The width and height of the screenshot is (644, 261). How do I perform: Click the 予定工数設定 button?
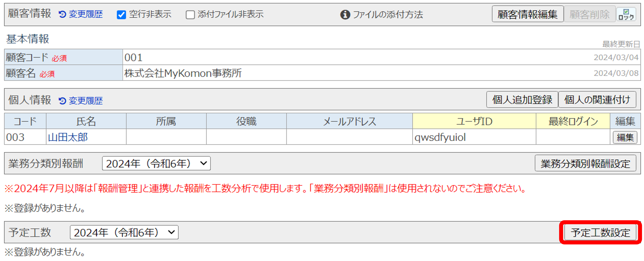coord(600,232)
